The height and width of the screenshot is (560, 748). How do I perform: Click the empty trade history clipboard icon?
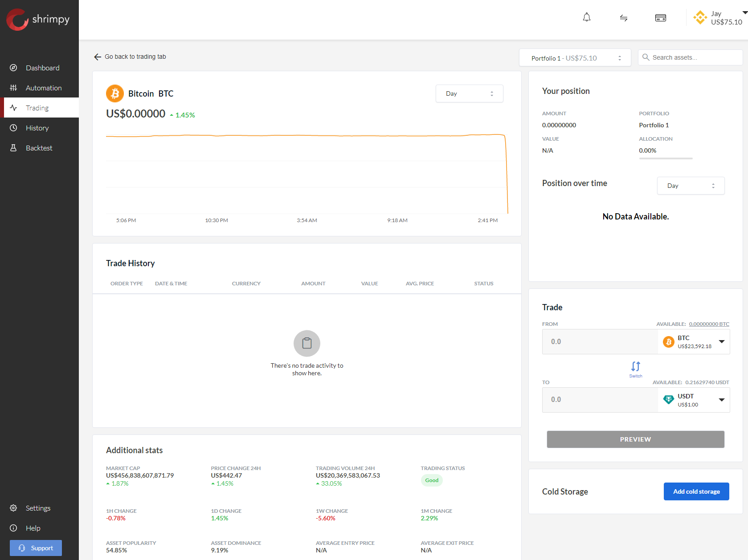click(307, 343)
